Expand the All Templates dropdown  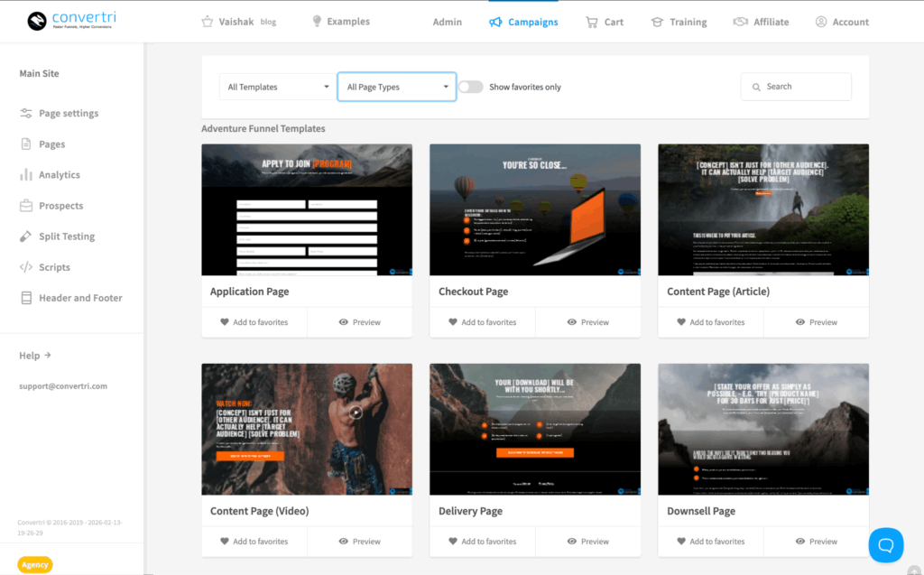pos(277,87)
